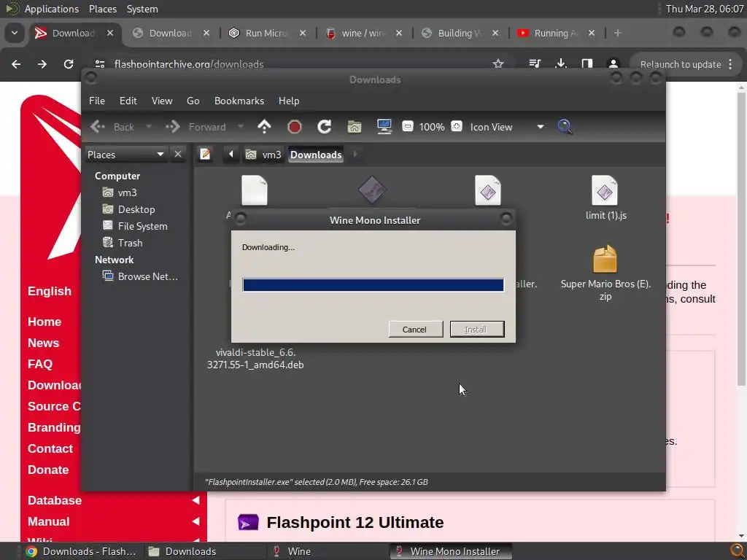Click Install in Wine Mono Installer
The height and width of the screenshot is (560, 747).
[477, 329]
